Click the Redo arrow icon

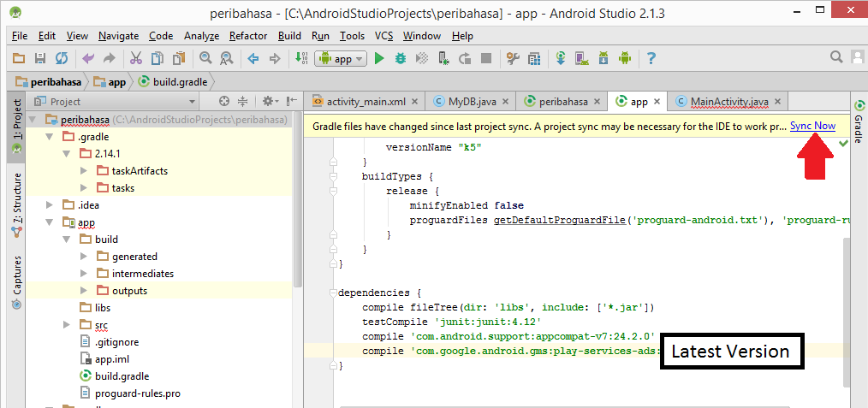[109, 58]
